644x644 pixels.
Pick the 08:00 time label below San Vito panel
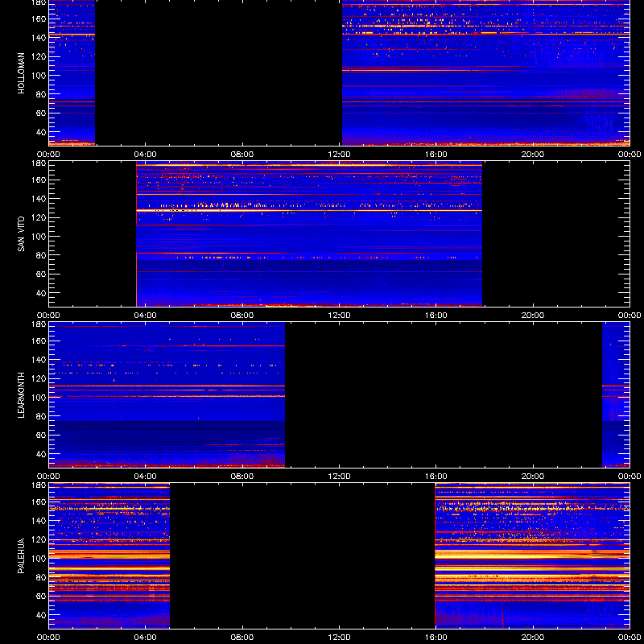point(242,316)
